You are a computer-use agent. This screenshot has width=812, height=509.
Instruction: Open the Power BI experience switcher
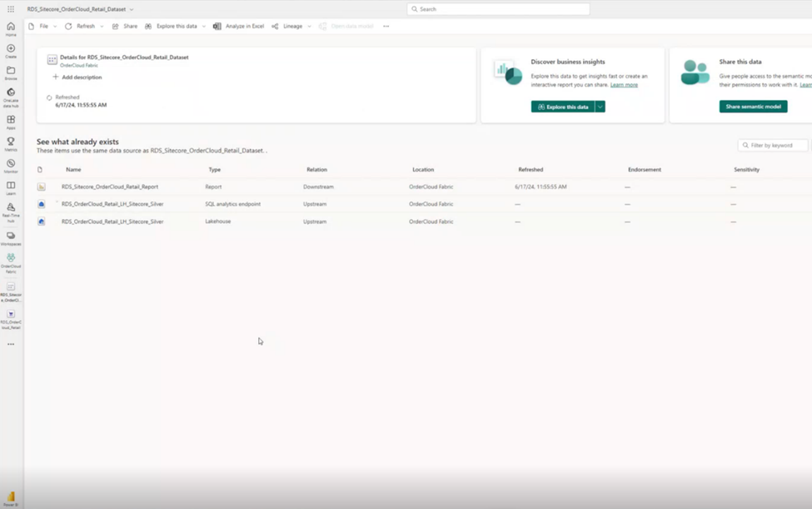point(11,499)
